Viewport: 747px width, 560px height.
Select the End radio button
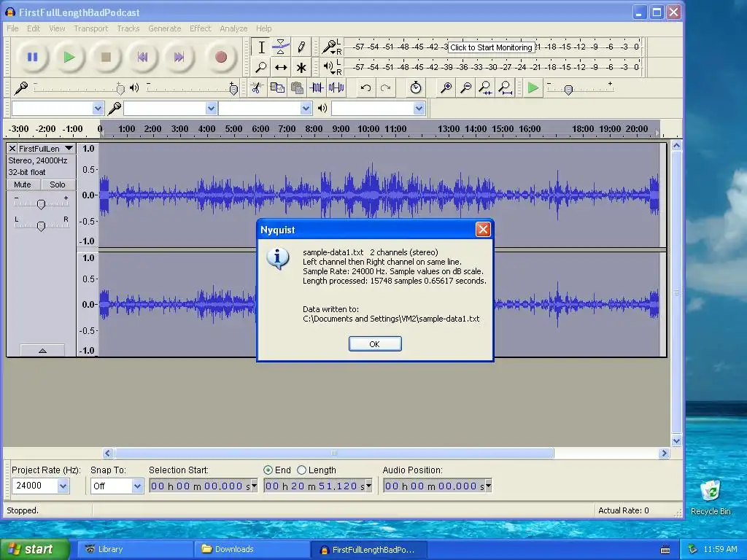click(x=268, y=470)
